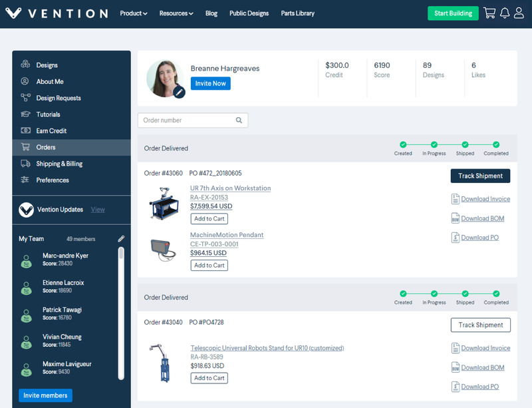Add UR 7th Axis on Workstation to cart

tap(209, 218)
